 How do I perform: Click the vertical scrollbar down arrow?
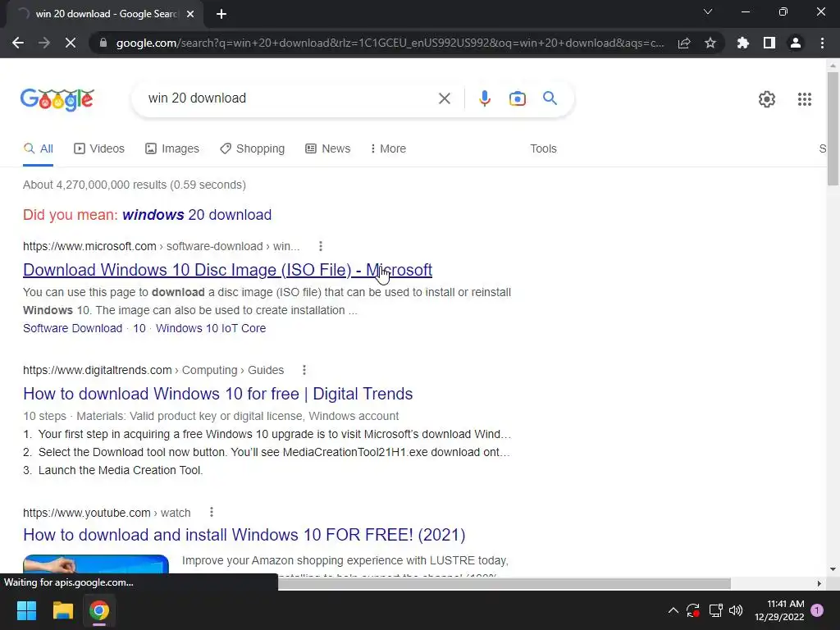[x=833, y=569]
